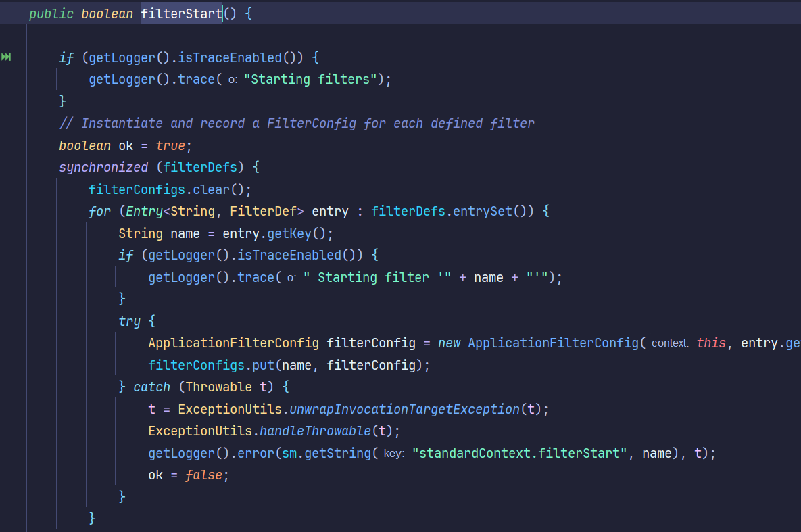The image size is (801, 532).
Task: Click the for keyword of the loop
Action: pos(99,211)
